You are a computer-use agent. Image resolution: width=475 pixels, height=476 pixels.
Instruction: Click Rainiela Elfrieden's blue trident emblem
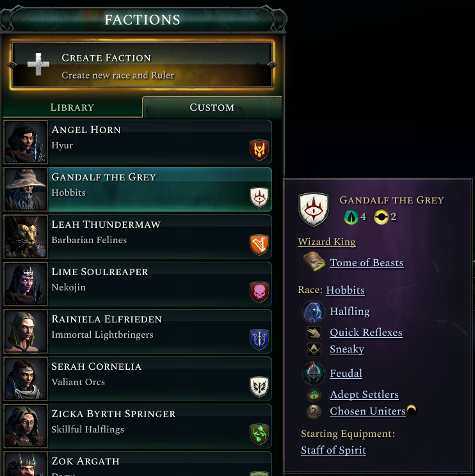[259, 340]
